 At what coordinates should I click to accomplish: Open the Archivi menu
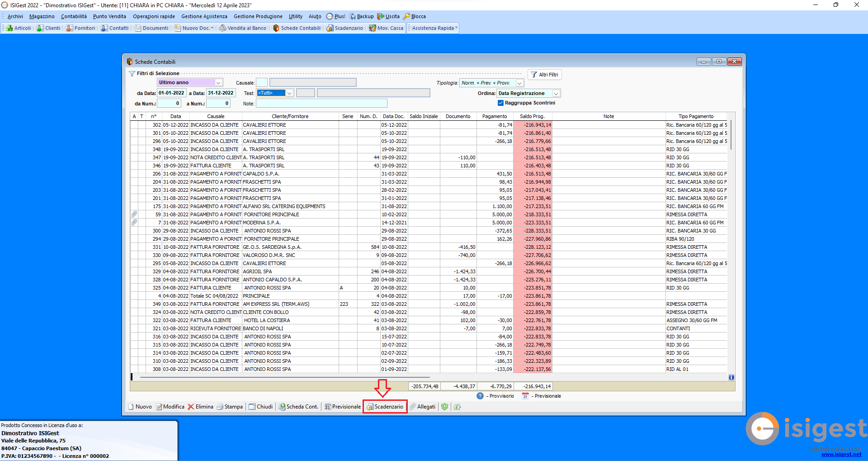pos(15,16)
